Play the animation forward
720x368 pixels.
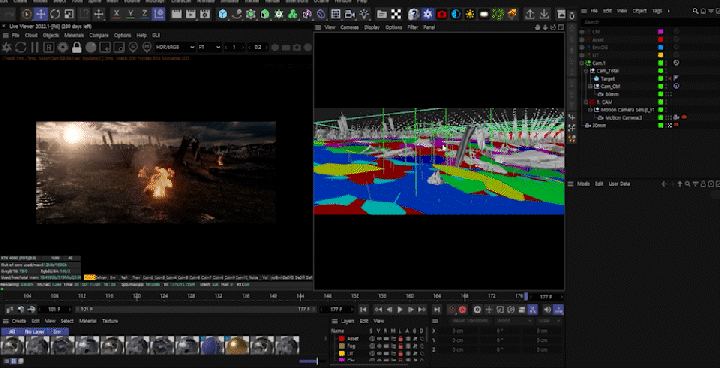coord(400,310)
